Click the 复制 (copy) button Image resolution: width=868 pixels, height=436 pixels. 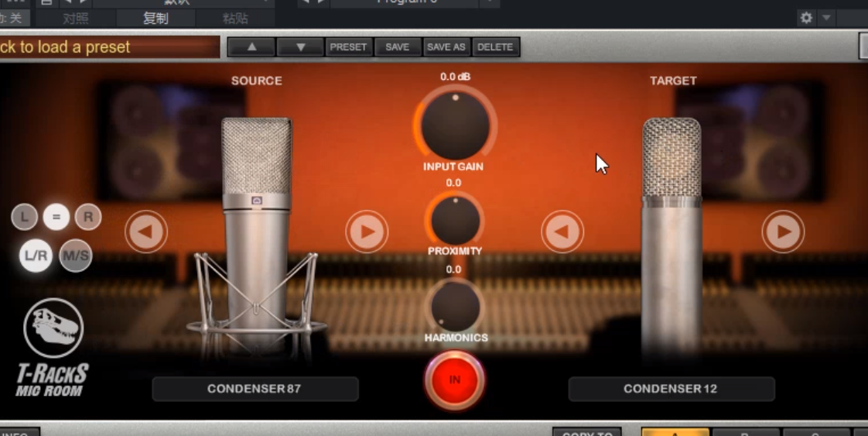155,19
